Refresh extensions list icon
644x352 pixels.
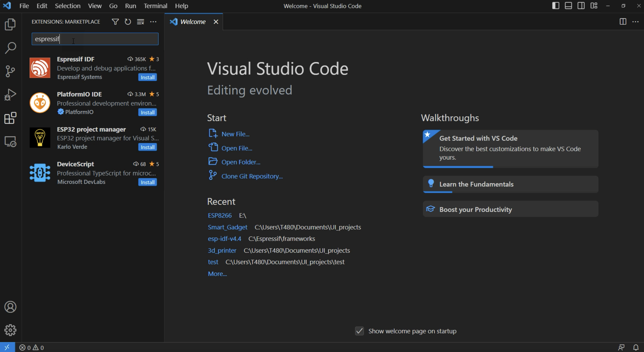pyautogui.click(x=128, y=21)
